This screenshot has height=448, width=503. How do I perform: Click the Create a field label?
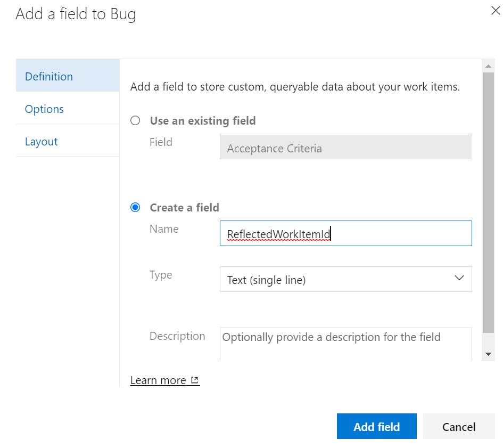185,207
